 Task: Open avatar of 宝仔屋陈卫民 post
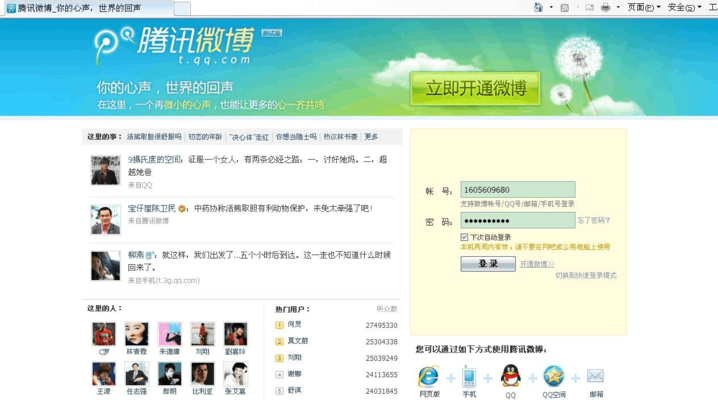pos(105,220)
